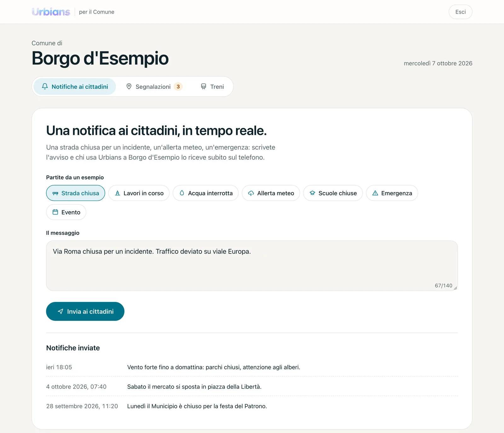This screenshot has width=504, height=433.
Task: Click the 'Notifiche inviate' section heading
Action: (73, 348)
